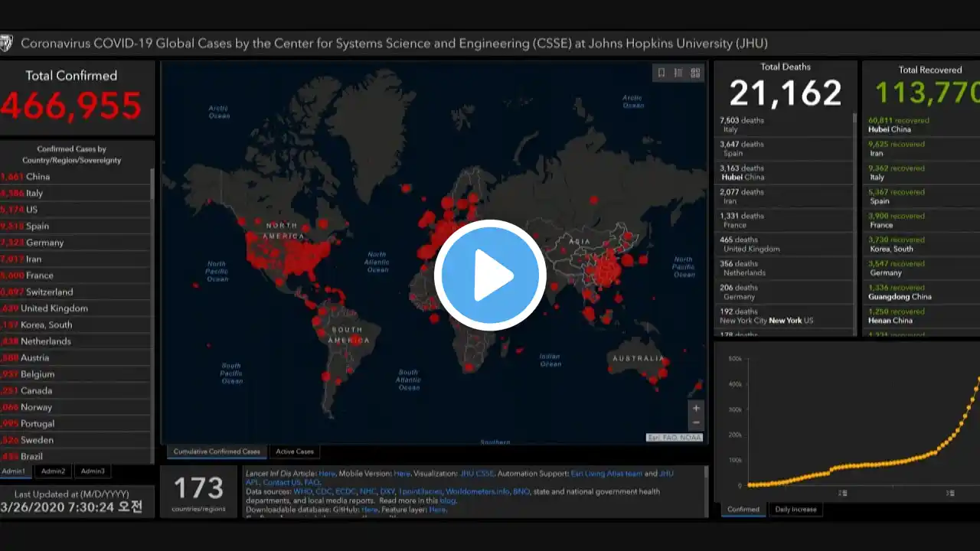Select Korea, South in confirmed cases list
This screenshot has height=551, width=980.
(x=77, y=324)
